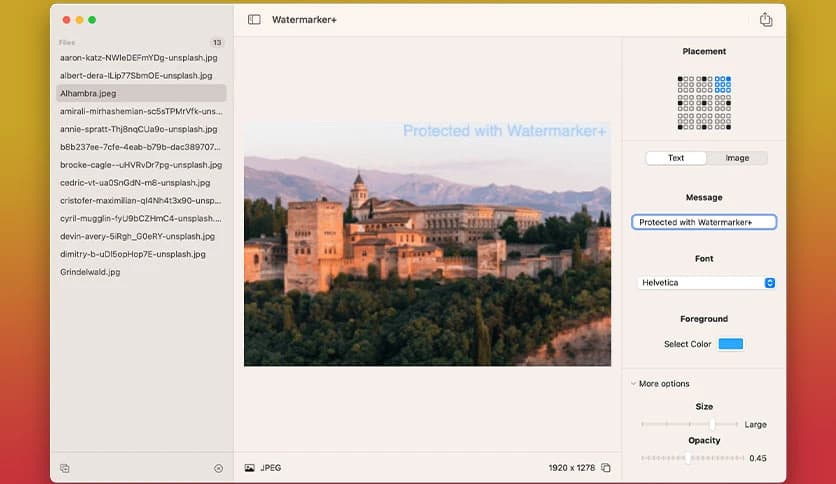Click the share/export icon in toolbar
836x484 pixels.
(766, 20)
